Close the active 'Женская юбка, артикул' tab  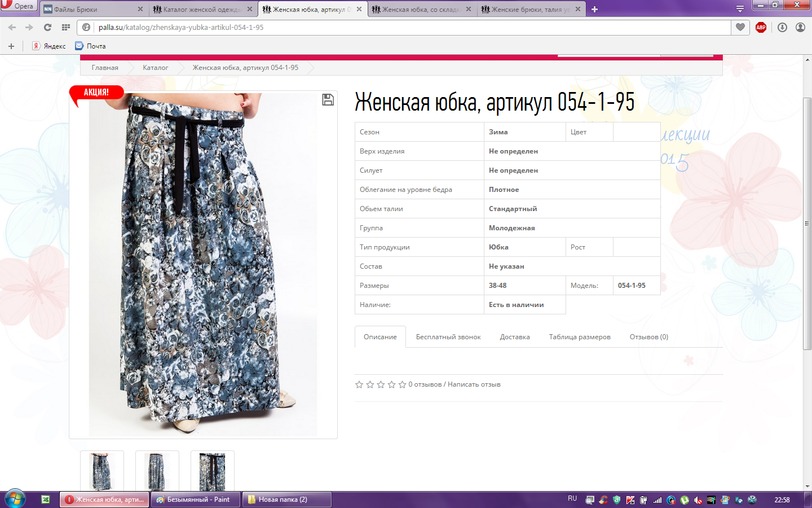[x=359, y=9]
